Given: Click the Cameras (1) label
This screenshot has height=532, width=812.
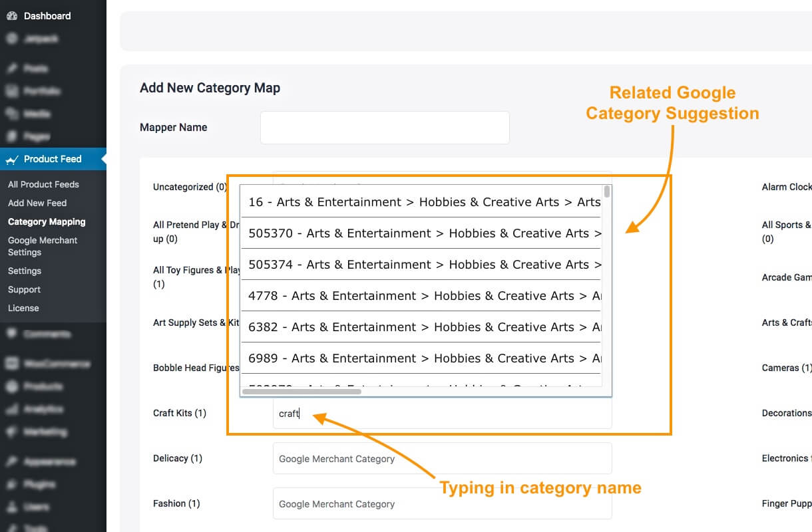Looking at the screenshot, I should [787, 368].
